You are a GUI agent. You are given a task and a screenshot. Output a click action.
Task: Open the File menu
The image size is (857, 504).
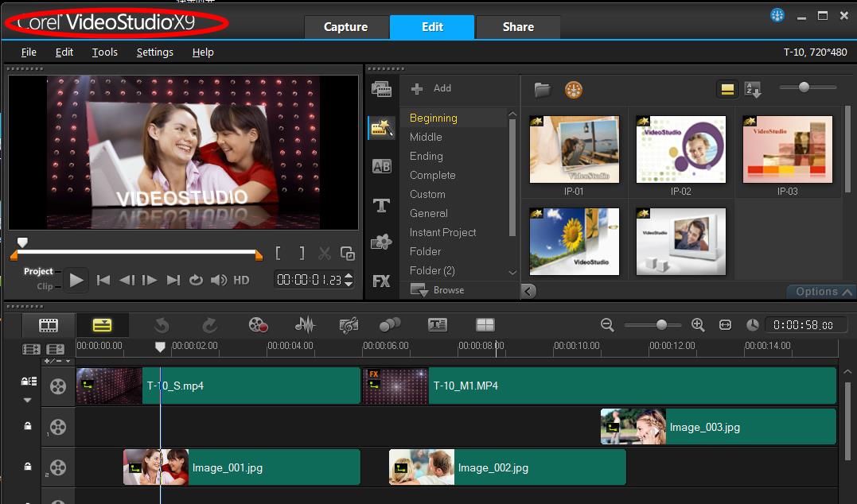pyautogui.click(x=29, y=52)
